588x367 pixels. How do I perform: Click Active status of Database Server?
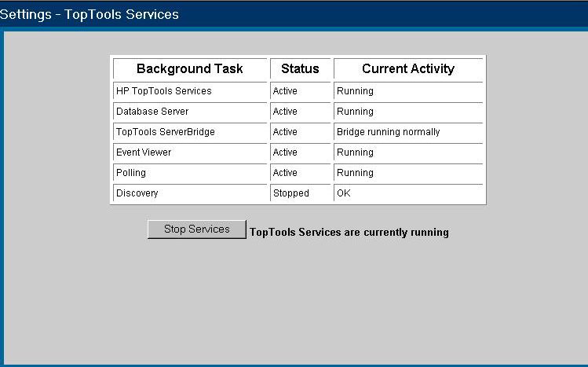tap(301, 112)
